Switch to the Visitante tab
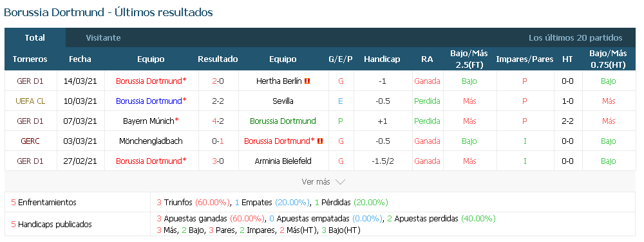Image resolution: width=644 pixels, height=242 pixels. click(103, 38)
